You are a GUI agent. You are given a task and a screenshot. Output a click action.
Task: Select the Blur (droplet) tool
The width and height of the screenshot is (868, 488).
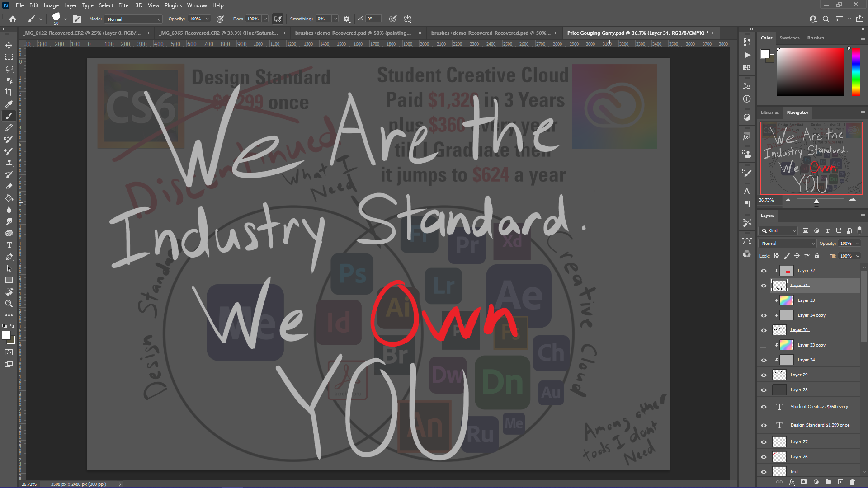9,210
